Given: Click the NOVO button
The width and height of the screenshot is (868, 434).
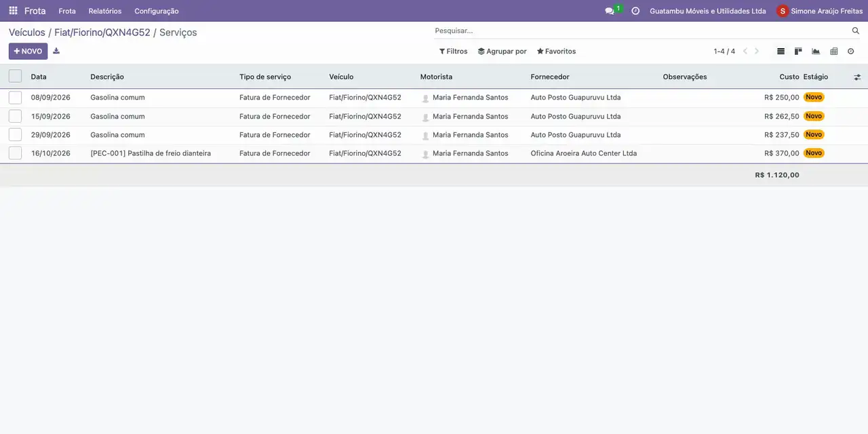Looking at the screenshot, I should tap(28, 51).
